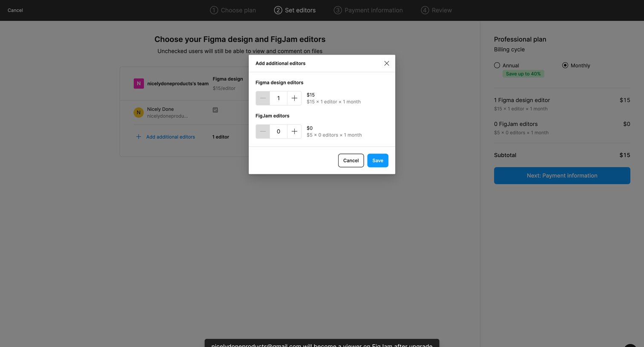Close the Add additional editors dialog

(387, 63)
